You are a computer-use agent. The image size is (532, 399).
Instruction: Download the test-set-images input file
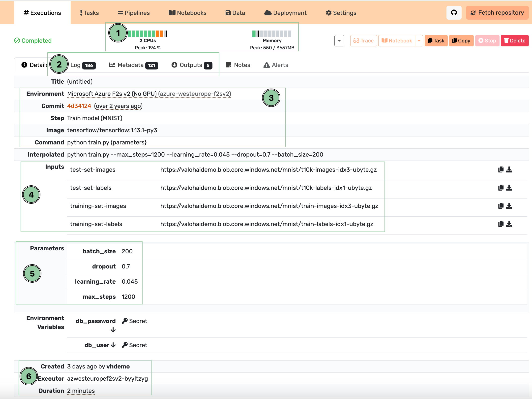[509, 169]
